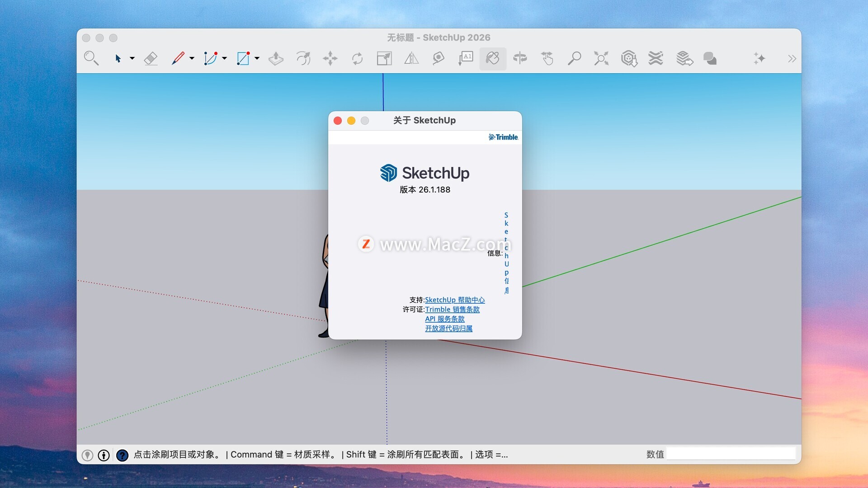Image resolution: width=868 pixels, height=488 pixels.
Task: Open Trimble 销售条款 link
Action: point(452,309)
